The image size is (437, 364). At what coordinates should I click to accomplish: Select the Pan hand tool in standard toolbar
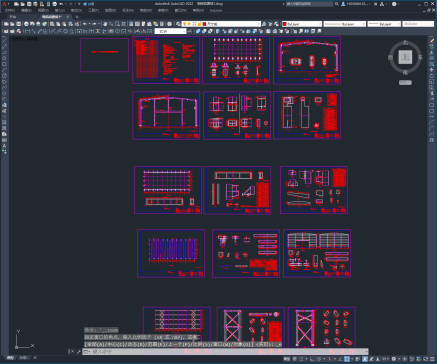click(x=105, y=24)
